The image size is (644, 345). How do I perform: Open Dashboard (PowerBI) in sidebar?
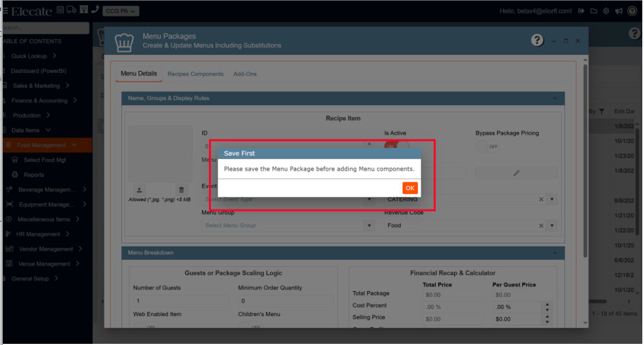(39, 71)
